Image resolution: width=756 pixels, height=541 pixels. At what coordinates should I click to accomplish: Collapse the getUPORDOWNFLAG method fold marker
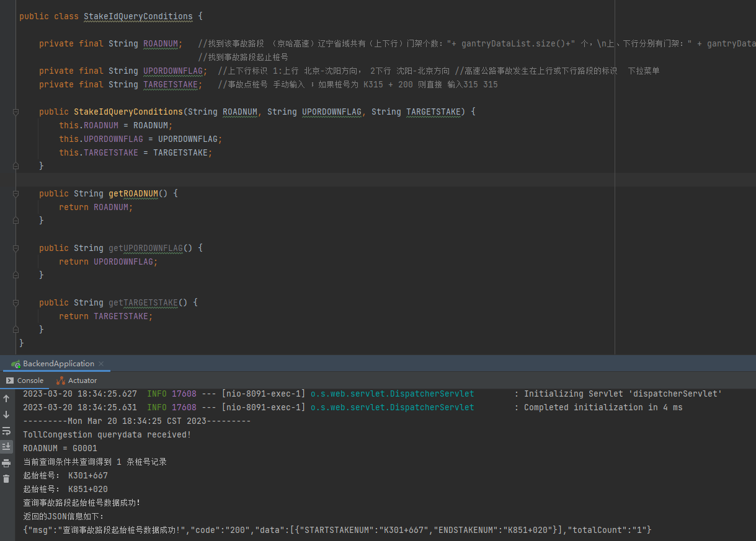[16, 248]
